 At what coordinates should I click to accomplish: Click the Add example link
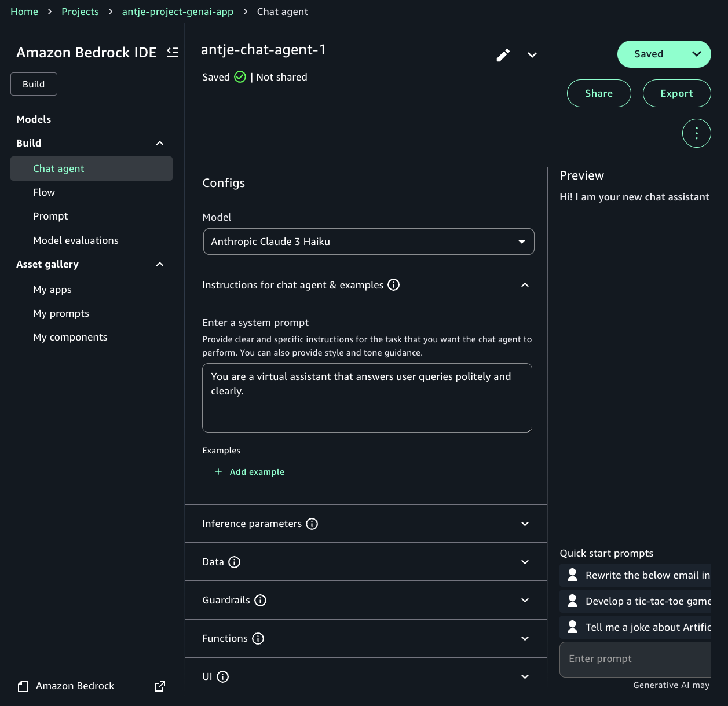257,472
